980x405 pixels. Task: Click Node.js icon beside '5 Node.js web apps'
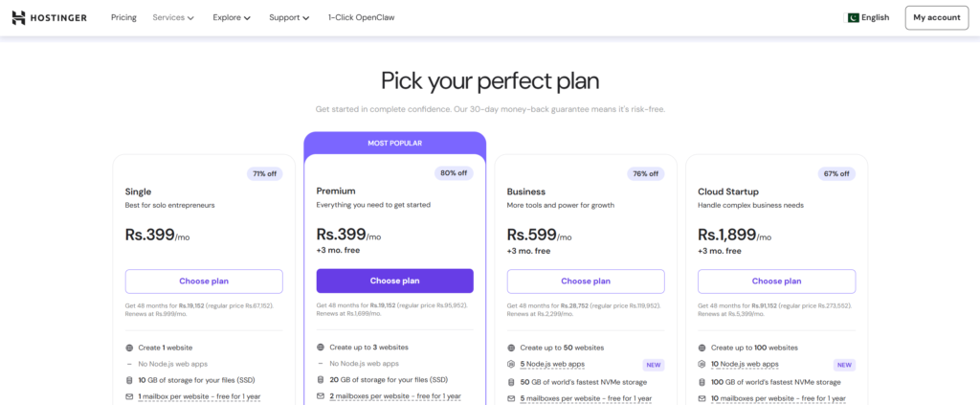511,364
